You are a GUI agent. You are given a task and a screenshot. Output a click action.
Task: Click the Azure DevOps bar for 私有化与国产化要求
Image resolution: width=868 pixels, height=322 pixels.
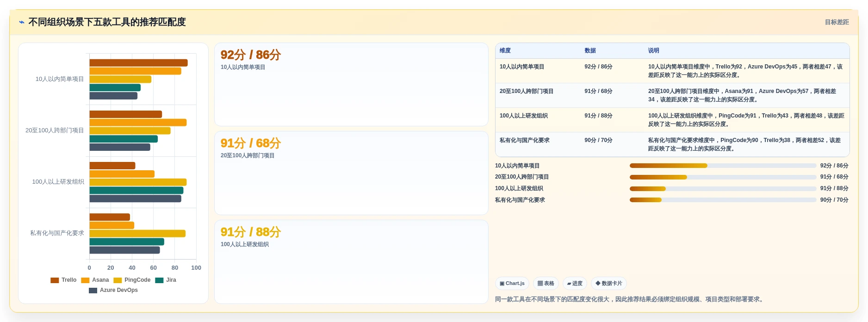(124, 250)
